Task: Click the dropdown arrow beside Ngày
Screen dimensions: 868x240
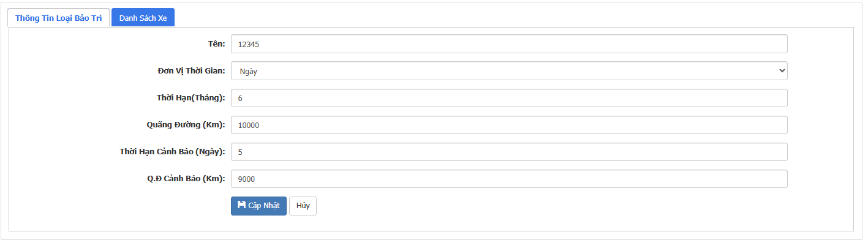Action: click(x=781, y=71)
